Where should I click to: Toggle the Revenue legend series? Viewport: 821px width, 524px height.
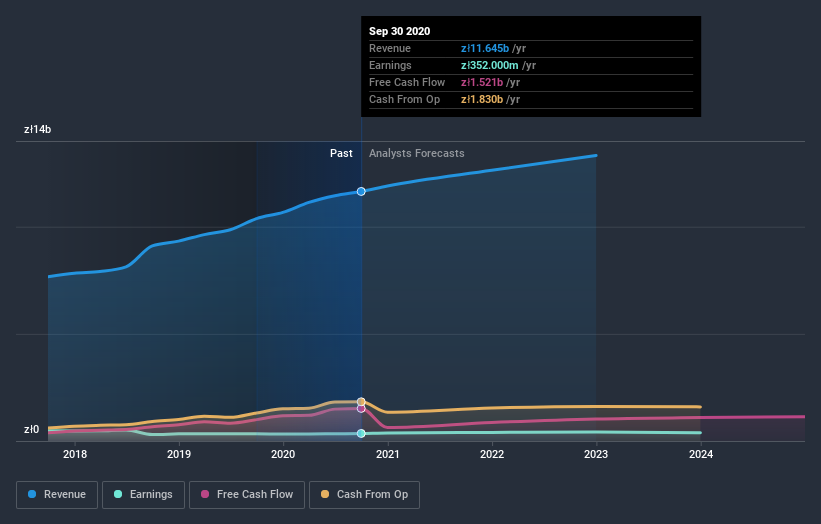(57, 495)
